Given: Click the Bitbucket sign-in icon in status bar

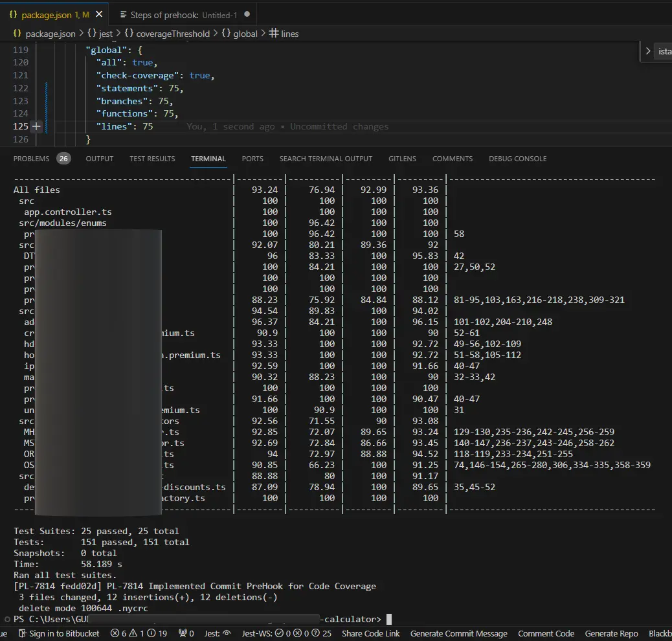Looking at the screenshot, I should click(x=23, y=634).
